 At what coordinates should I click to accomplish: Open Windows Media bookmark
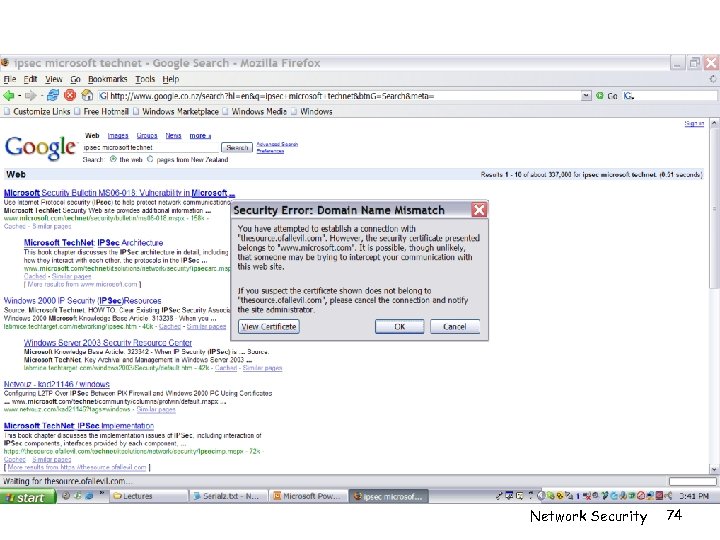pos(255,111)
